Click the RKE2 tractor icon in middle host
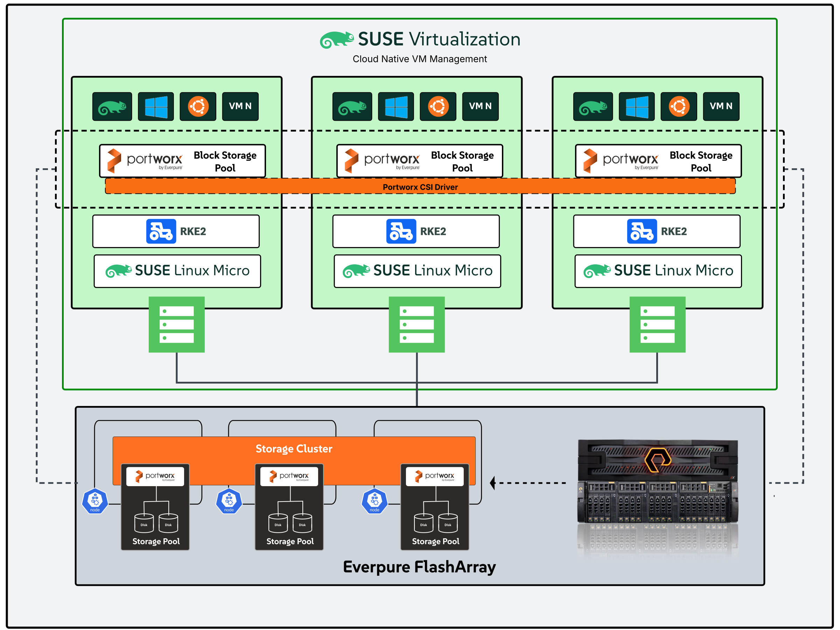This screenshot has height=630, width=840. [x=401, y=231]
